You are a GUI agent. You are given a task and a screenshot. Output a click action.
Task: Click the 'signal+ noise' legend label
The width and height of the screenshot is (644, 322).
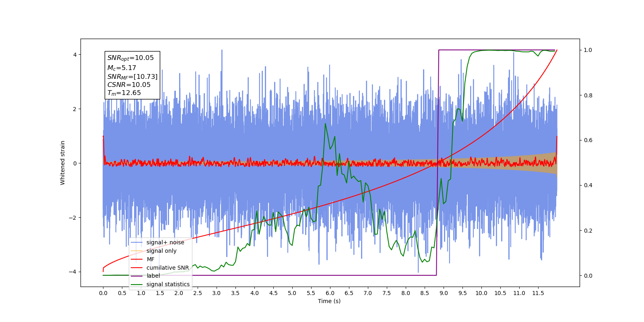165,242
